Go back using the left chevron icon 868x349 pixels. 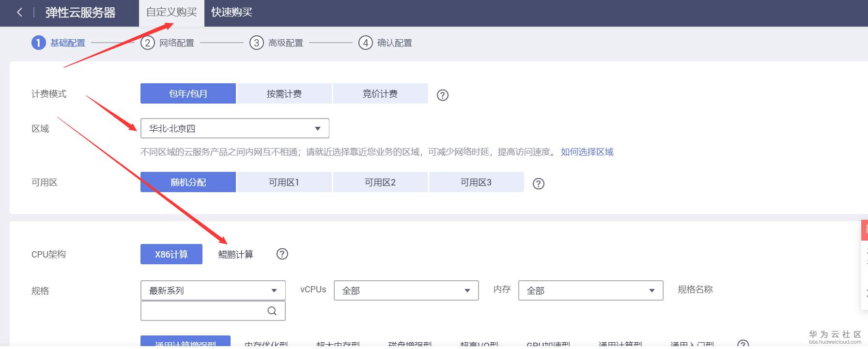point(19,13)
